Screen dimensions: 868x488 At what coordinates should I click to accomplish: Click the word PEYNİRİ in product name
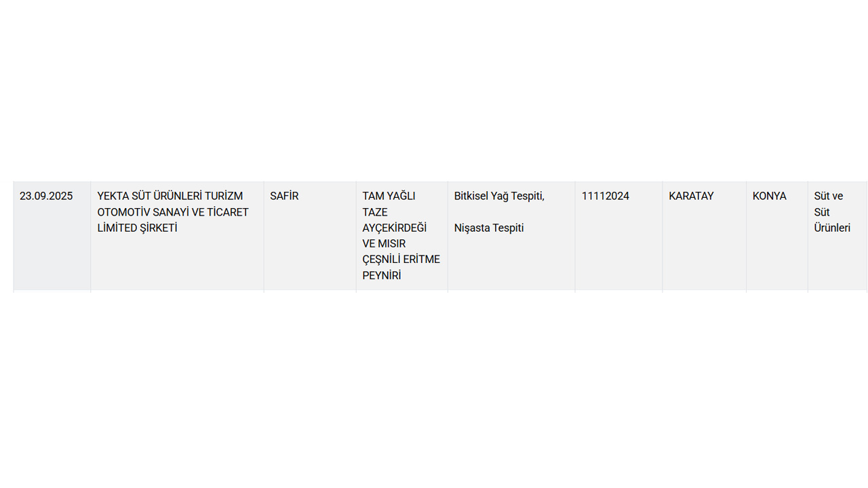[382, 275]
